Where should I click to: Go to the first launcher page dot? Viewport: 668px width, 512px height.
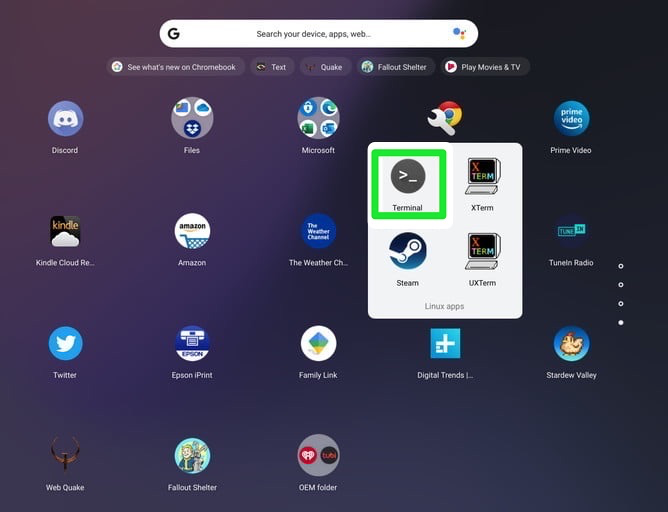click(x=621, y=266)
